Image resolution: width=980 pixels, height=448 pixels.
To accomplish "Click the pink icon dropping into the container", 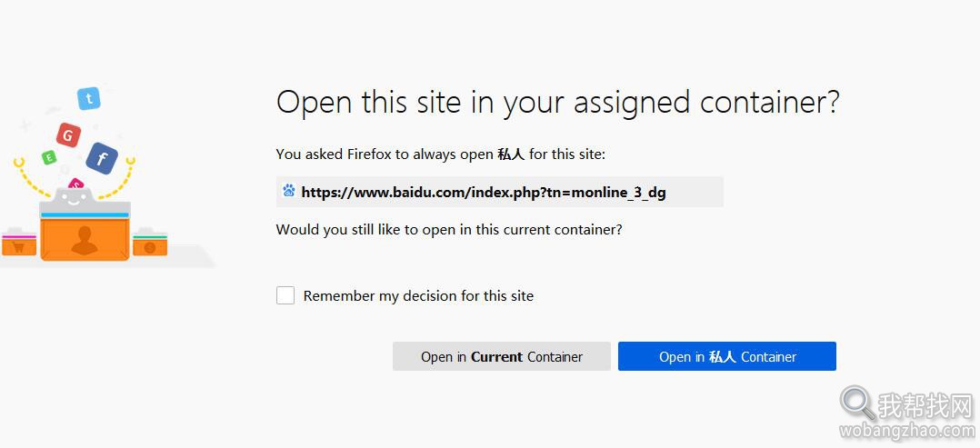I will click(75, 184).
